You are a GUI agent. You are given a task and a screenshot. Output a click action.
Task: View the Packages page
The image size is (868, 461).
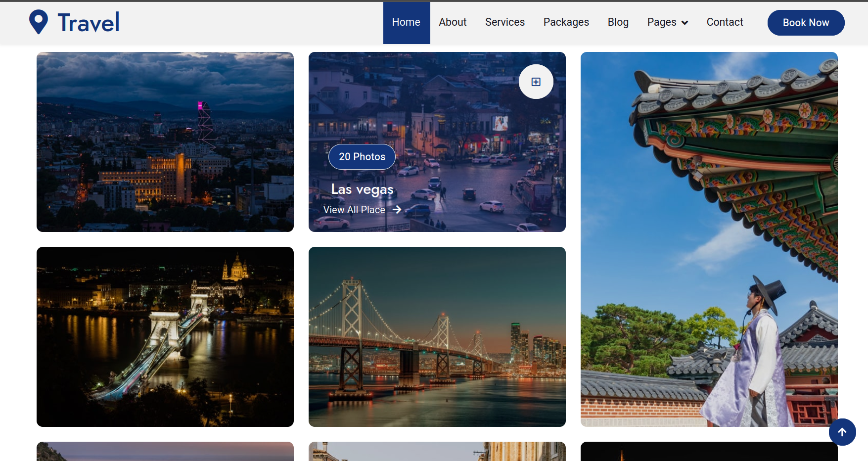(x=566, y=22)
